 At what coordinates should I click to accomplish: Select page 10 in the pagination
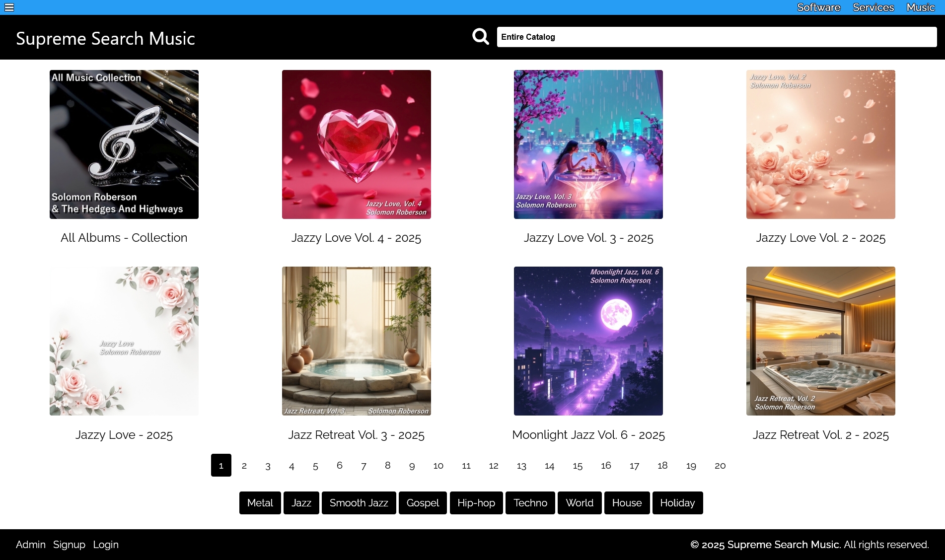[x=438, y=466]
